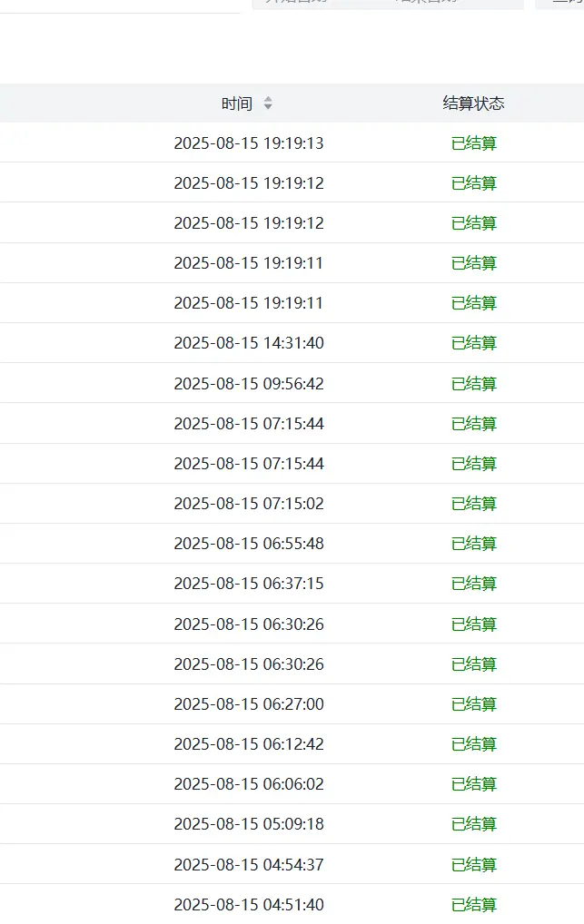Click the timestamp 2025-08-15 06:37:15
Viewport: 584px width, 924px height.
point(249,584)
